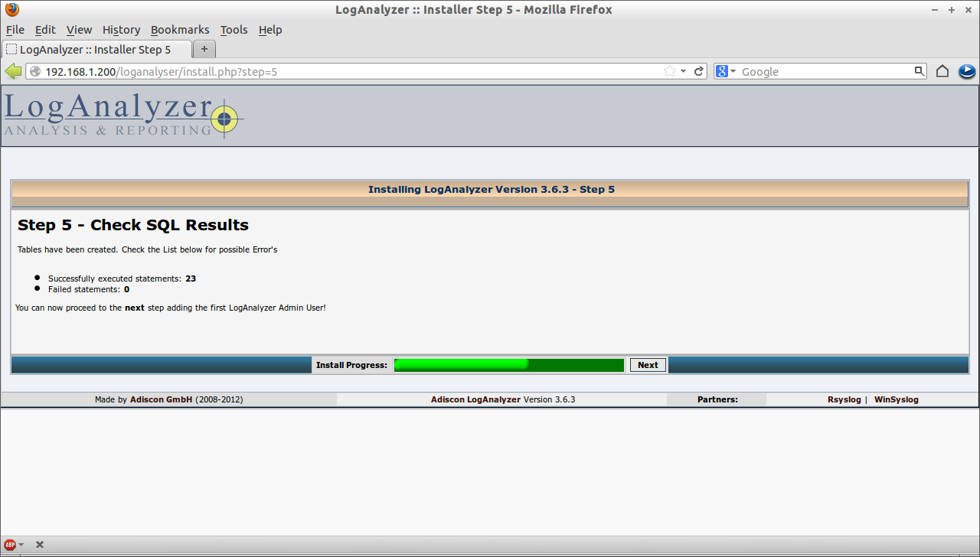Open the Google search engine dropdown
The width and height of the screenshot is (980, 557).
coord(726,71)
